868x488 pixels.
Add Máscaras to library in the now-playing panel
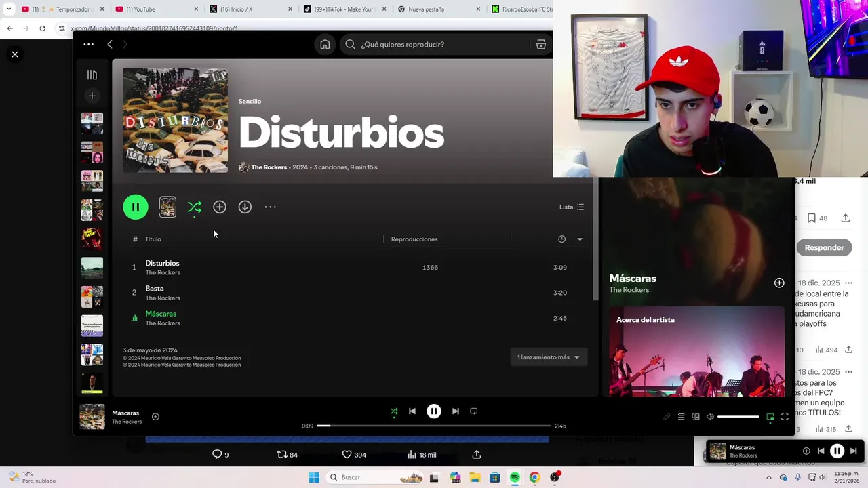[779, 283]
